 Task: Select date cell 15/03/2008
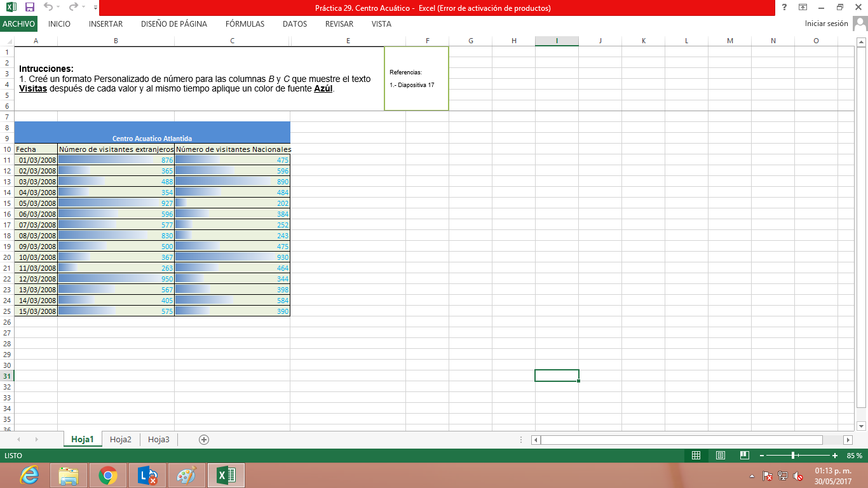tap(36, 311)
